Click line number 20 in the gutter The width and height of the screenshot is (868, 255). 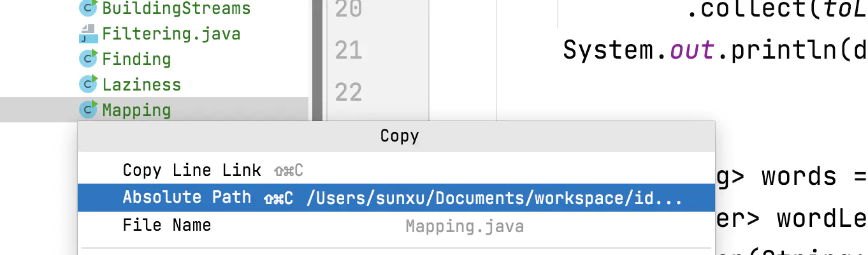pos(348,8)
